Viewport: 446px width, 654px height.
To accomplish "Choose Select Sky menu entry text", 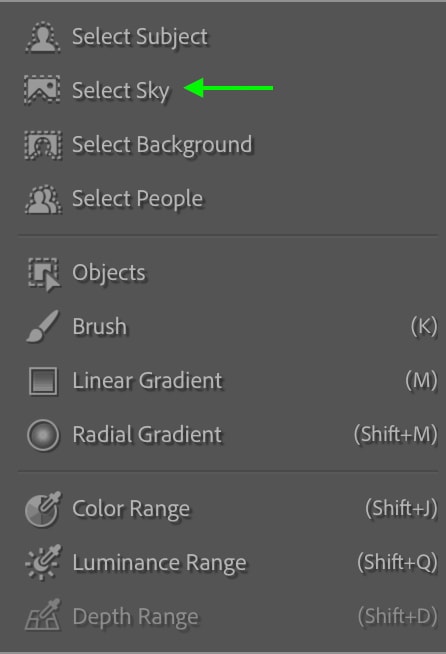I will (121, 91).
